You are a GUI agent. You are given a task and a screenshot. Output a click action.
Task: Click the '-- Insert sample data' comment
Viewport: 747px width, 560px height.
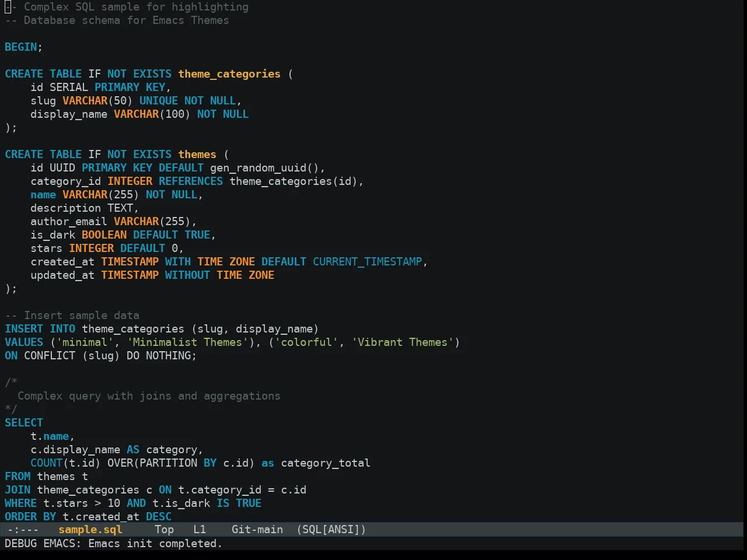(72, 316)
